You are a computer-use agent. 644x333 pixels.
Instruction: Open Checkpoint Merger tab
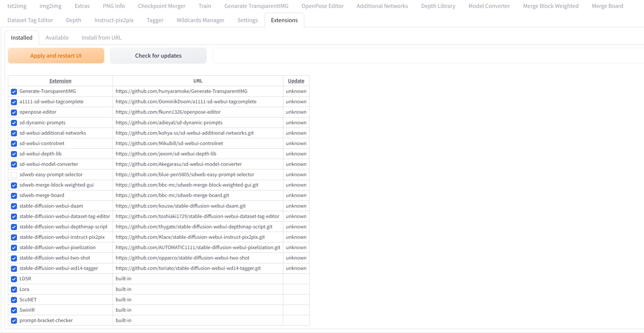tap(162, 6)
